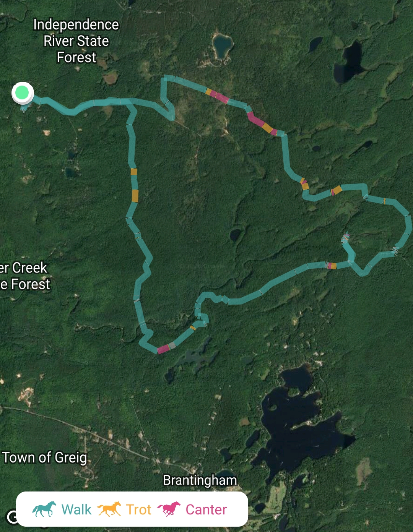The image size is (413, 532).
Task: Tap the pink canter segment at the route's southern tip
Action: coord(163,349)
